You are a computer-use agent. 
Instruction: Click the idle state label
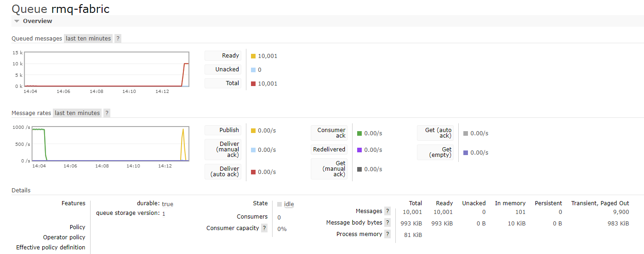[289, 204]
